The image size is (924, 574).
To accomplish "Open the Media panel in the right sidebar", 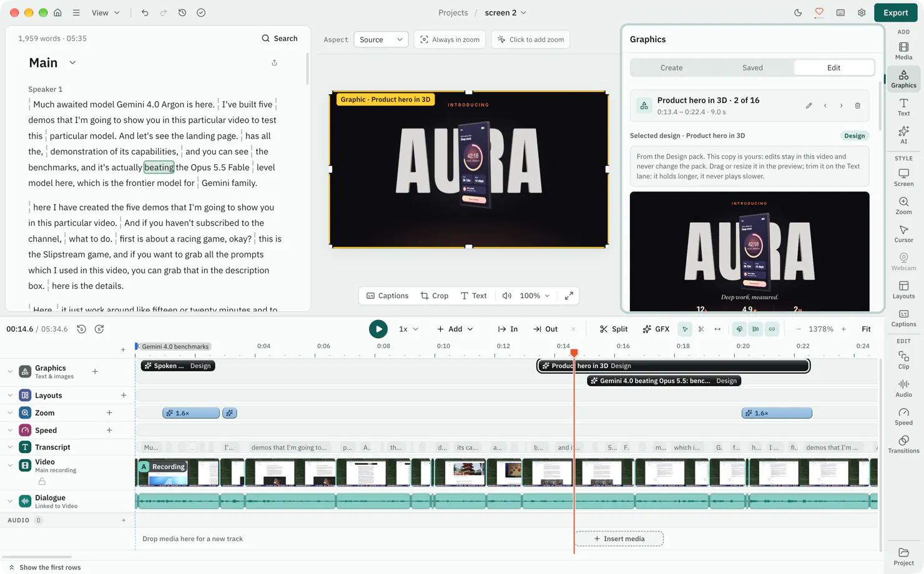I will (903, 51).
